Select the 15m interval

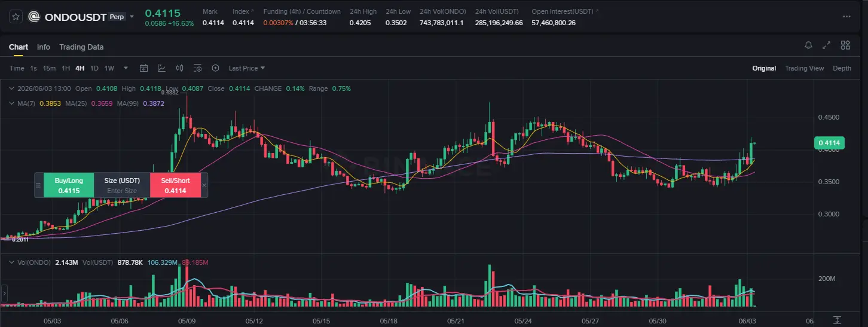49,68
